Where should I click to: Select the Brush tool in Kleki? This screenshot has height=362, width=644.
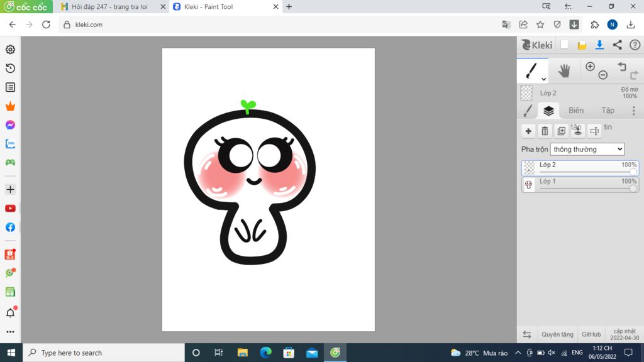(531, 70)
